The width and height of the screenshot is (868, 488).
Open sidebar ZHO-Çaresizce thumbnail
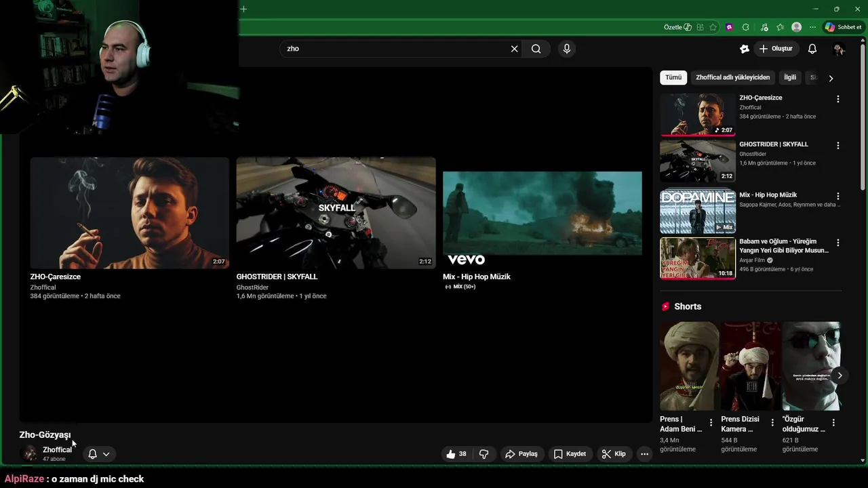pos(698,115)
